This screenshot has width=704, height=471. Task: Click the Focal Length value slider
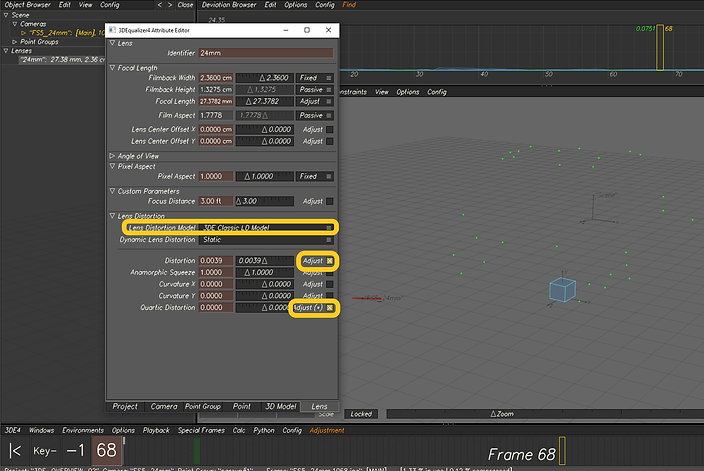265,101
